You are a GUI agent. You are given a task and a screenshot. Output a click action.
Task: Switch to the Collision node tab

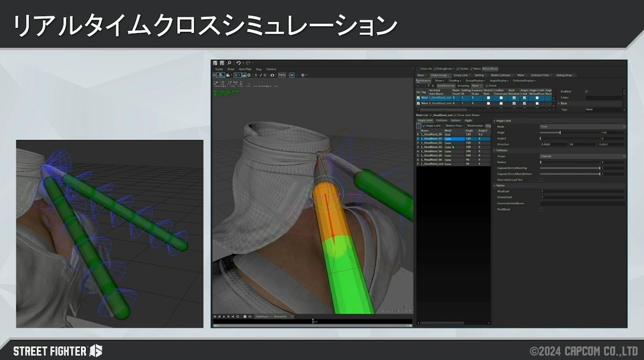click(442, 121)
